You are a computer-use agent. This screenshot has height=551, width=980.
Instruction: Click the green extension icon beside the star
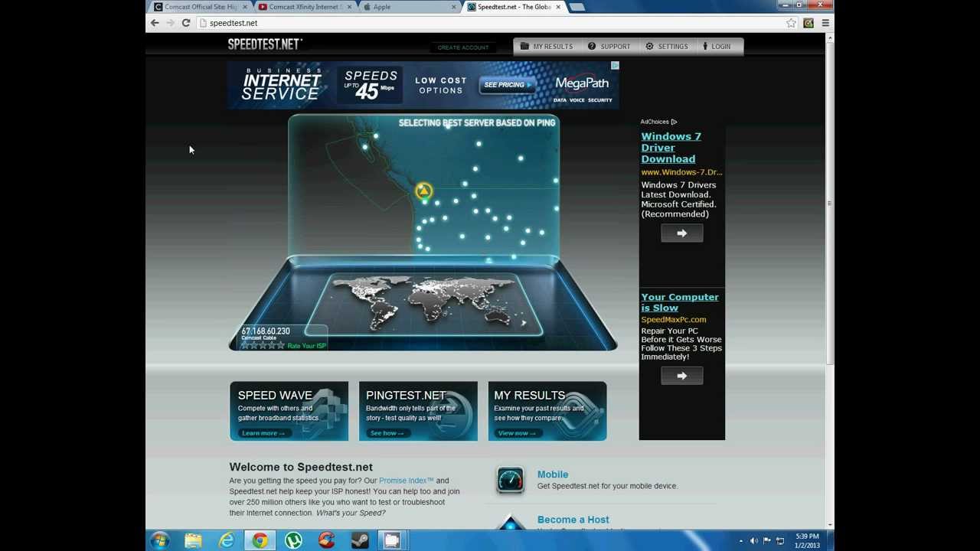808,23
